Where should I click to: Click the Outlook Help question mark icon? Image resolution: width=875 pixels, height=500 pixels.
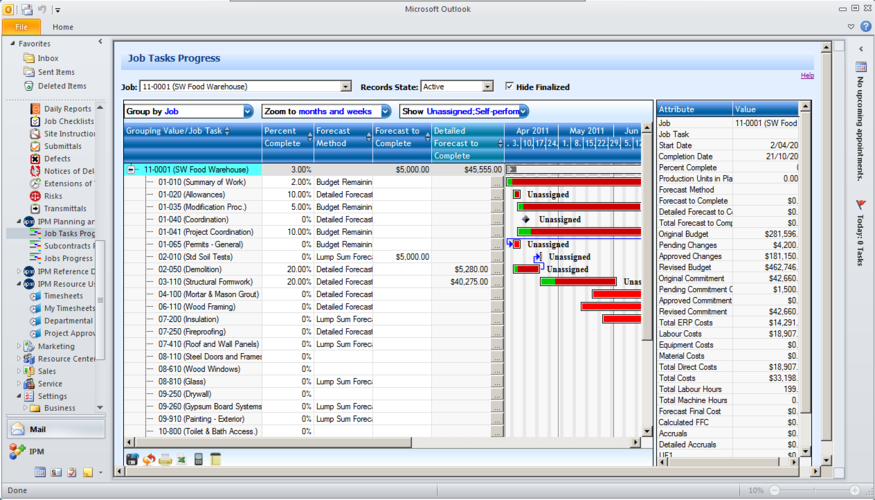pyautogui.click(x=866, y=26)
